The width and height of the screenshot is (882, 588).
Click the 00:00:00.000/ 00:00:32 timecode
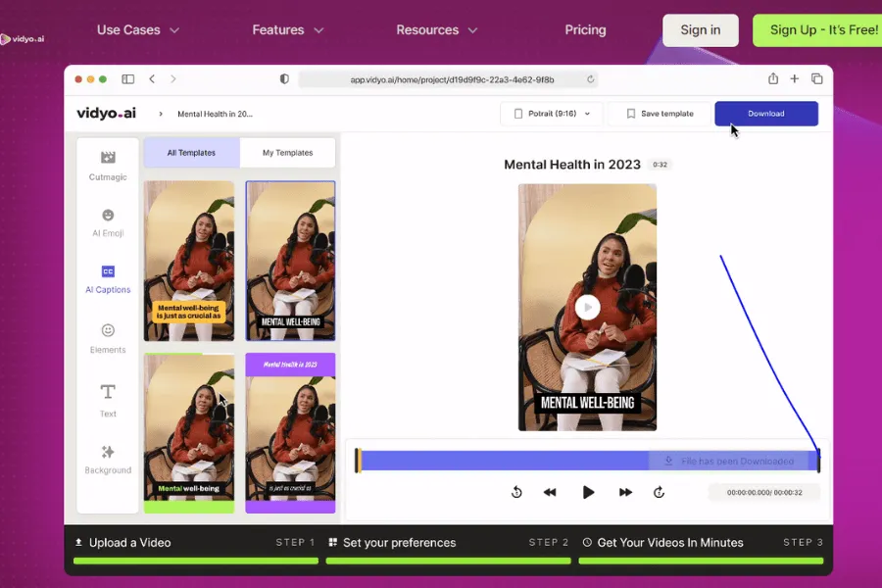(764, 492)
